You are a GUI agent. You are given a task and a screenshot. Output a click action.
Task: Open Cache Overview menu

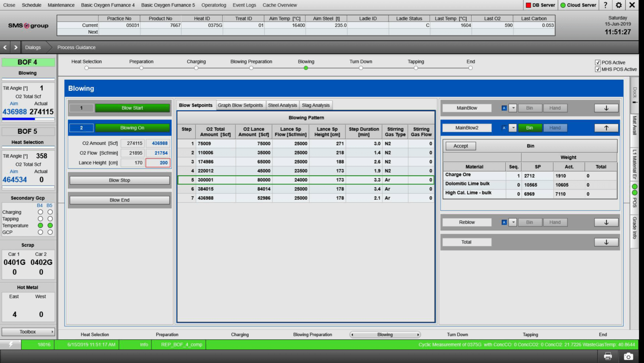click(280, 5)
